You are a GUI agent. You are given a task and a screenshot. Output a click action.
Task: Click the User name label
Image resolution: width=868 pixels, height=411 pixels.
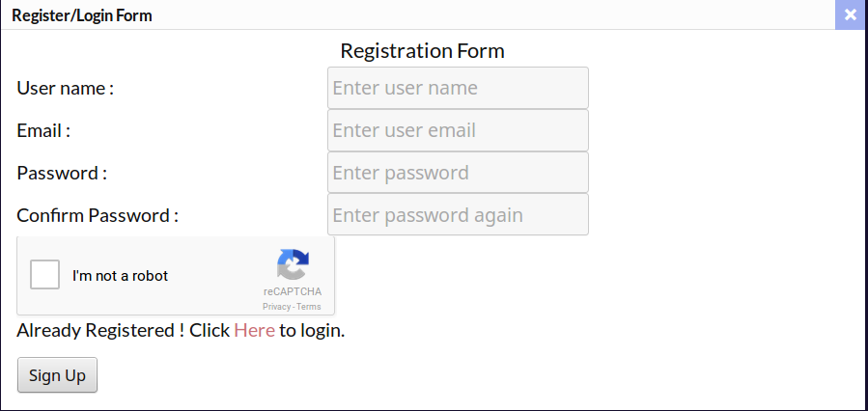coord(65,88)
